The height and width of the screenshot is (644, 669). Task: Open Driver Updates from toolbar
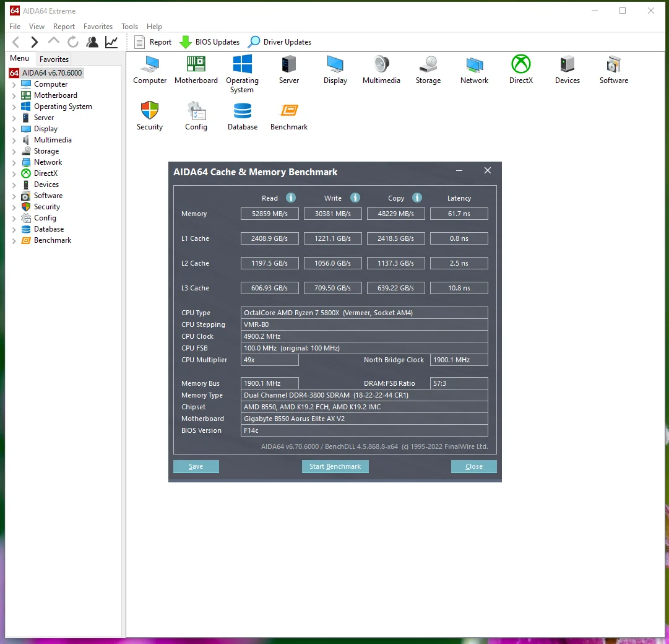(280, 42)
